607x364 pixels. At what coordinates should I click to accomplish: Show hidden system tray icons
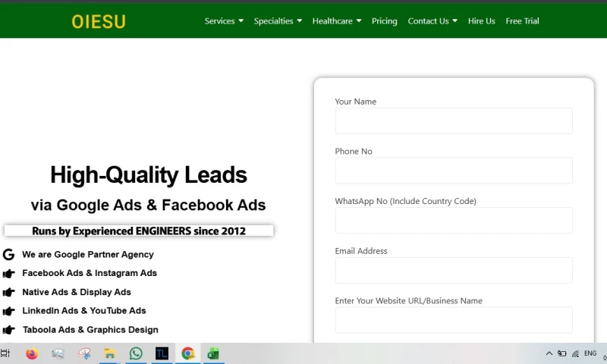tap(549, 353)
